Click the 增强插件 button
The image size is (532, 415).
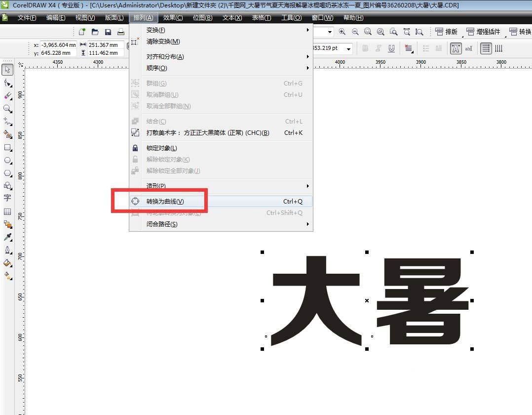pos(483,32)
